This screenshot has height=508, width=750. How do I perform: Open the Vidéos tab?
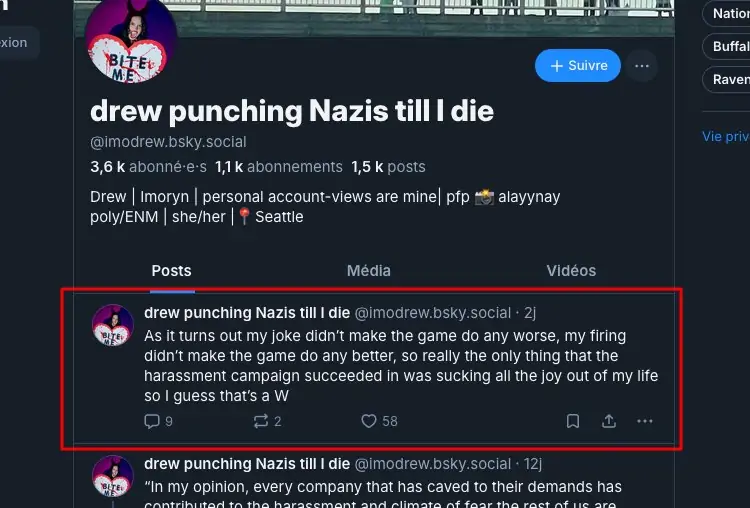[x=571, y=271]
